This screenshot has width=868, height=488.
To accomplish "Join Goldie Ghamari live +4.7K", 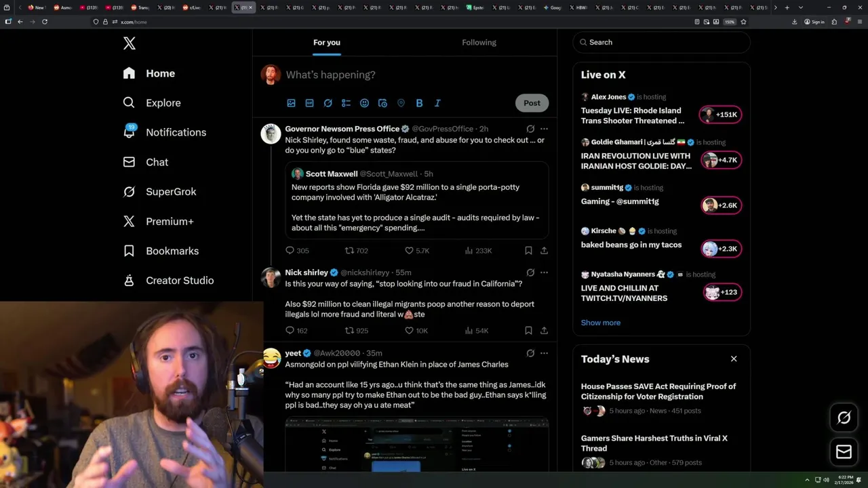I will point(721,160).
